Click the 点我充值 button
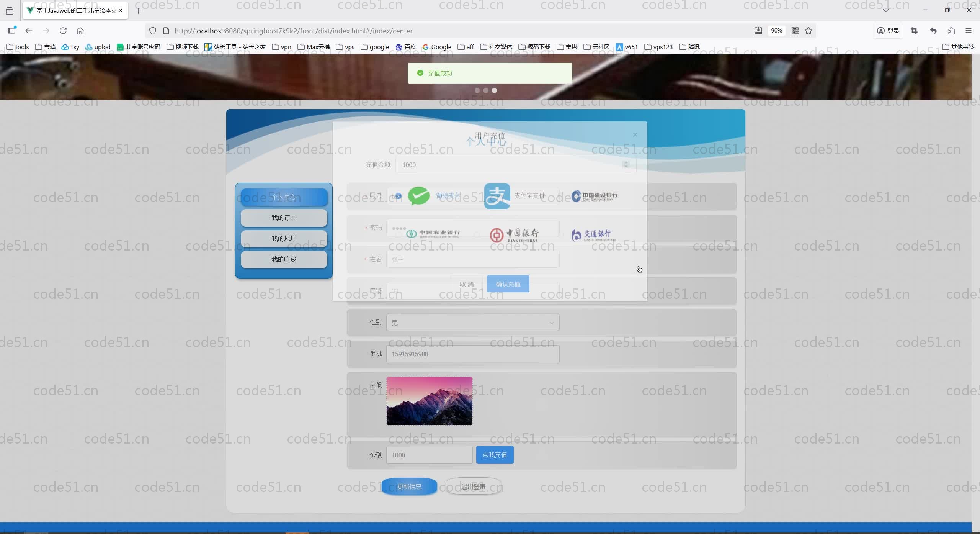This screenshot has width=980, height=534. click(495, 455)
